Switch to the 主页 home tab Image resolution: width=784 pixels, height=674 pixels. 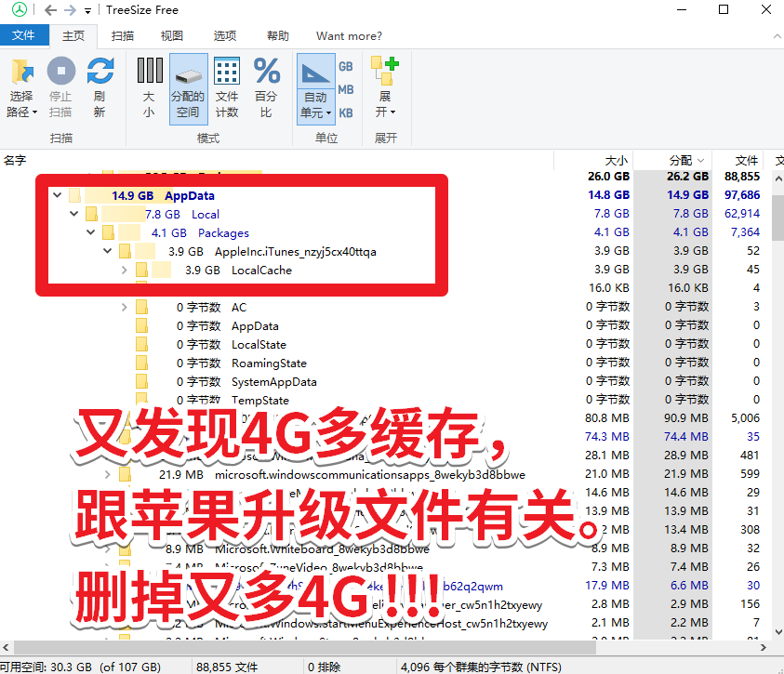click(73, 36)
